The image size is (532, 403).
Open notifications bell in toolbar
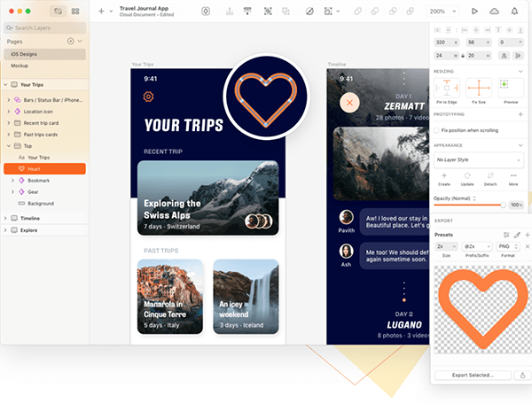point(516,12)
